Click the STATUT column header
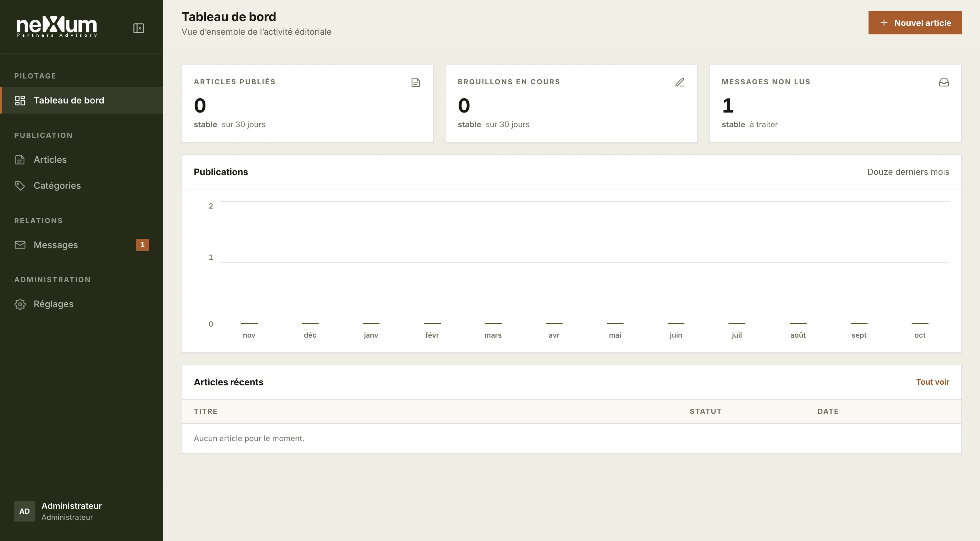980x541 pixels. pos(706,412)
